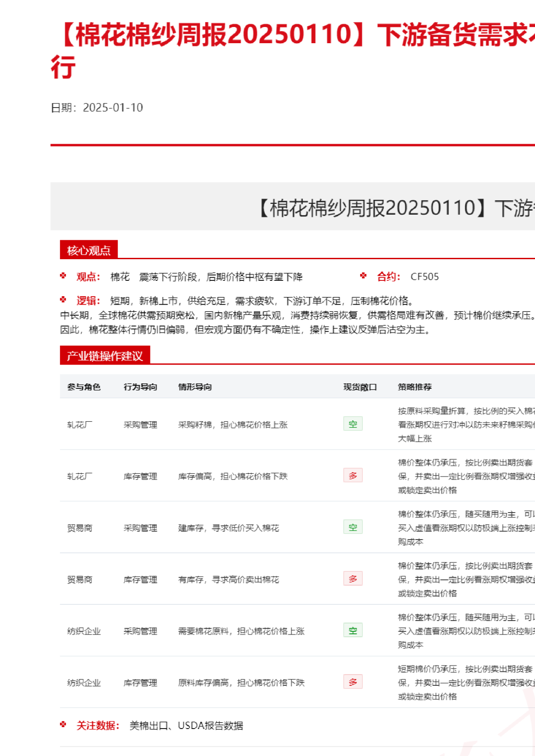535x756 pixels.
Task: Click the 情形导向 column header
Action: coord(195,387)
